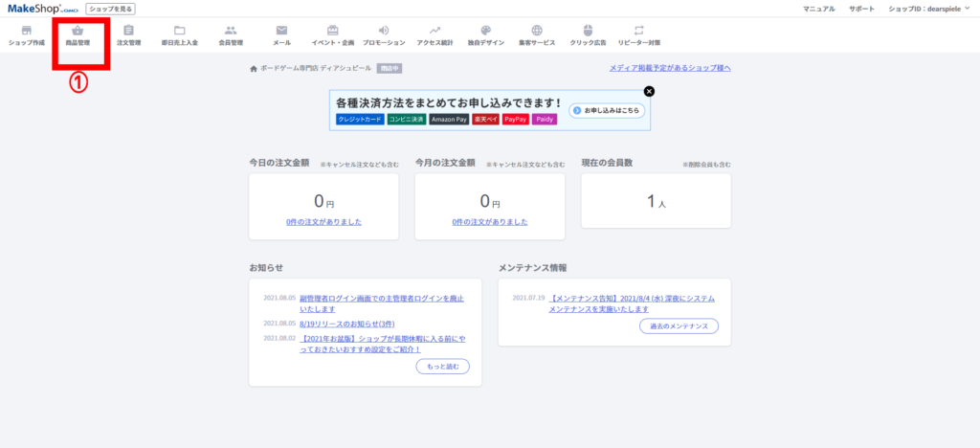Screen dimensions: 980x448
Task: Open the 商品管理 product management menu
Action: coord(78,35)
